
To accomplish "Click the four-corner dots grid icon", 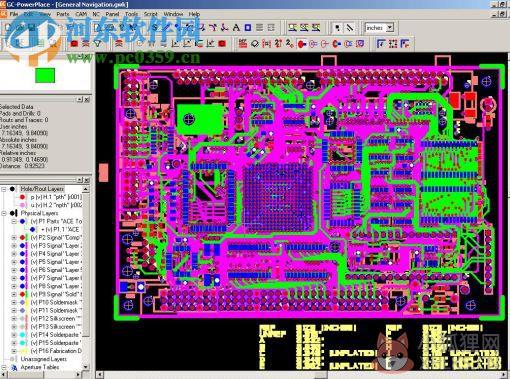I will coord(393,43).
